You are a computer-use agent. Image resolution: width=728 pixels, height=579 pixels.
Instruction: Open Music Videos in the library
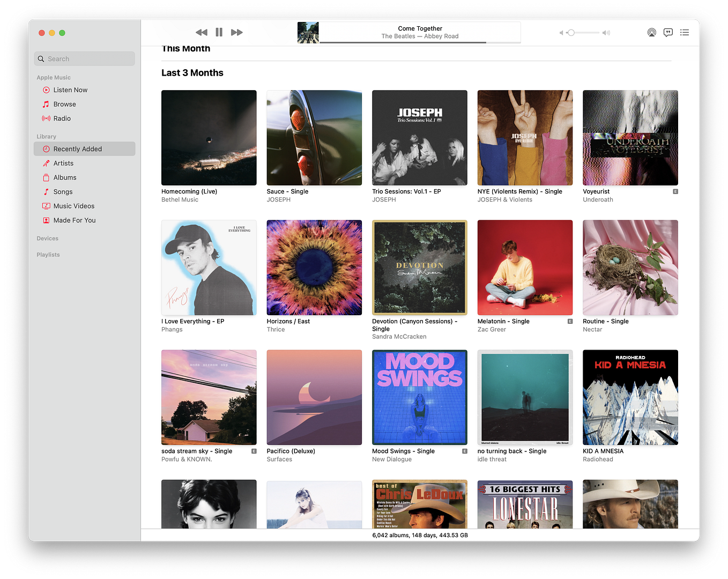[x=74, y=206]
